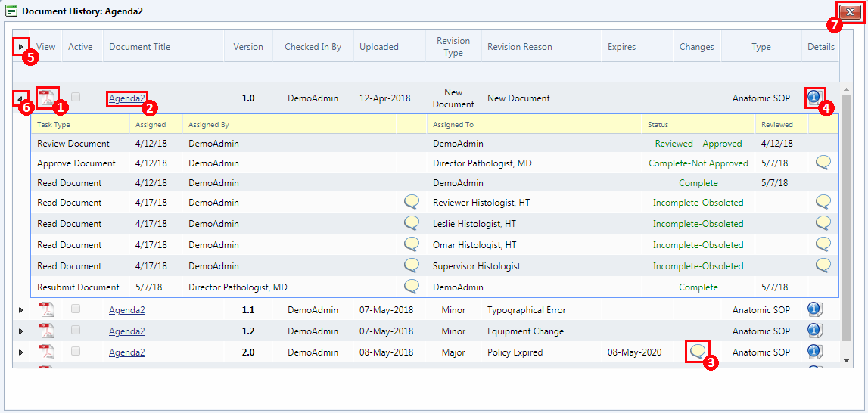
Task: Open changes comment bubble for version 2.0
Action: pyautogui.click(x=698, y=352)
